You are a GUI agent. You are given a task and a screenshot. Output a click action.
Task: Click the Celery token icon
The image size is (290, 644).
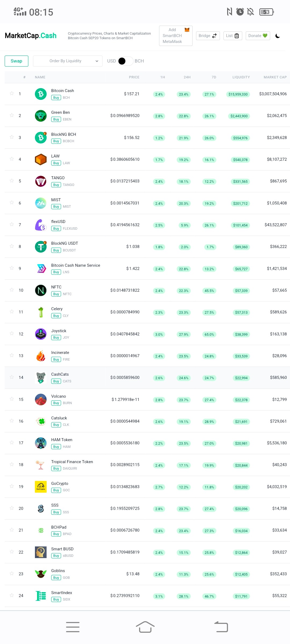pos(41,312)
